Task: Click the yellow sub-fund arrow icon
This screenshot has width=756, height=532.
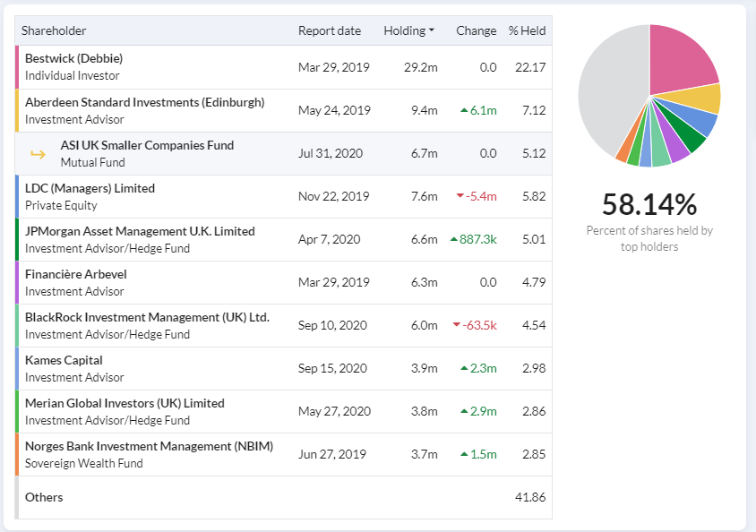Action: click(x=38, y=154)
